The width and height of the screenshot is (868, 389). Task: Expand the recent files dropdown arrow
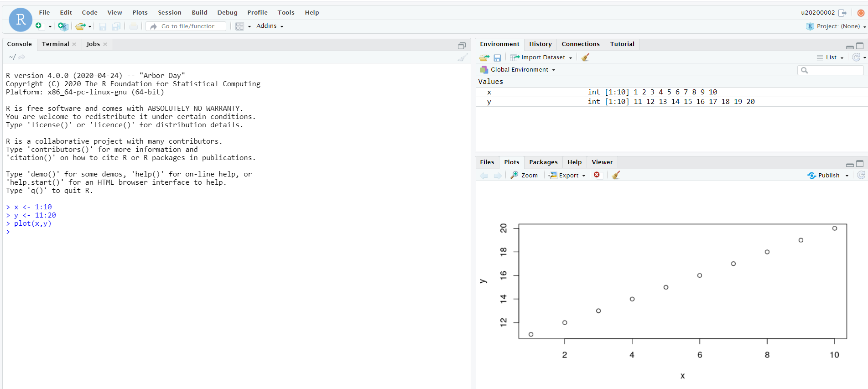pyautogui.click(x=90, y=26)
